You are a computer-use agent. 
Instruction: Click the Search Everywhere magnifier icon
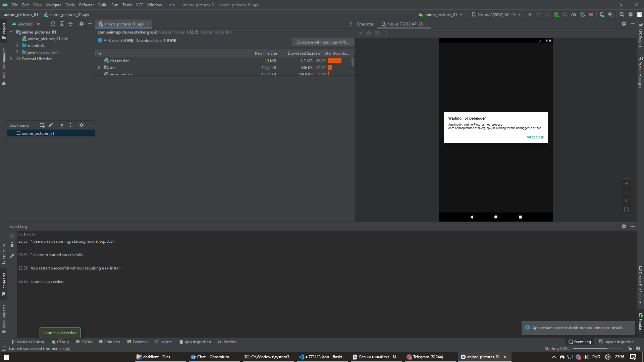point(622,15)
